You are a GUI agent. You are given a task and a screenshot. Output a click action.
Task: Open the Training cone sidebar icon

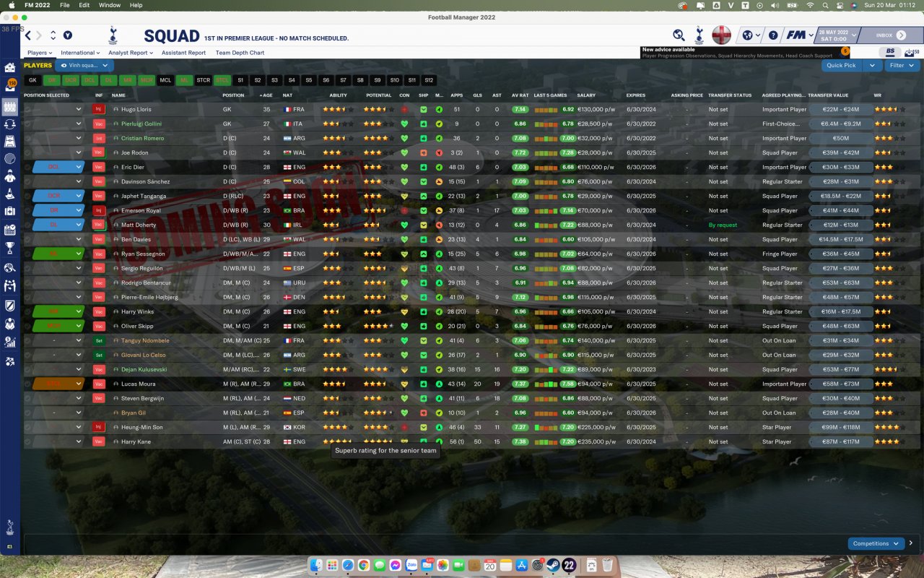[10, 194]
